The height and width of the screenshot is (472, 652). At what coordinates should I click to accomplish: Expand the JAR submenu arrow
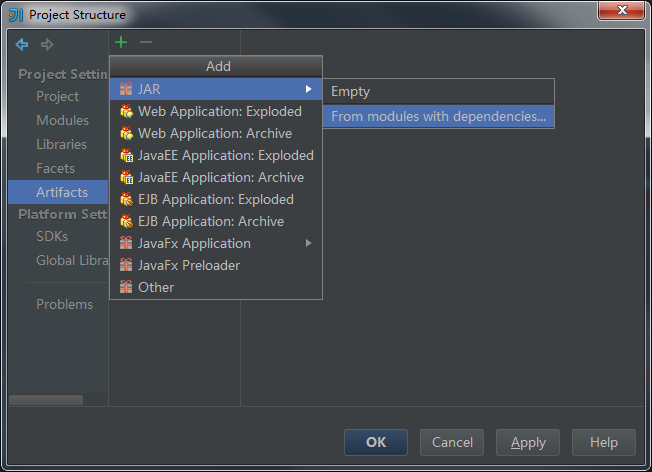point(308,89)
